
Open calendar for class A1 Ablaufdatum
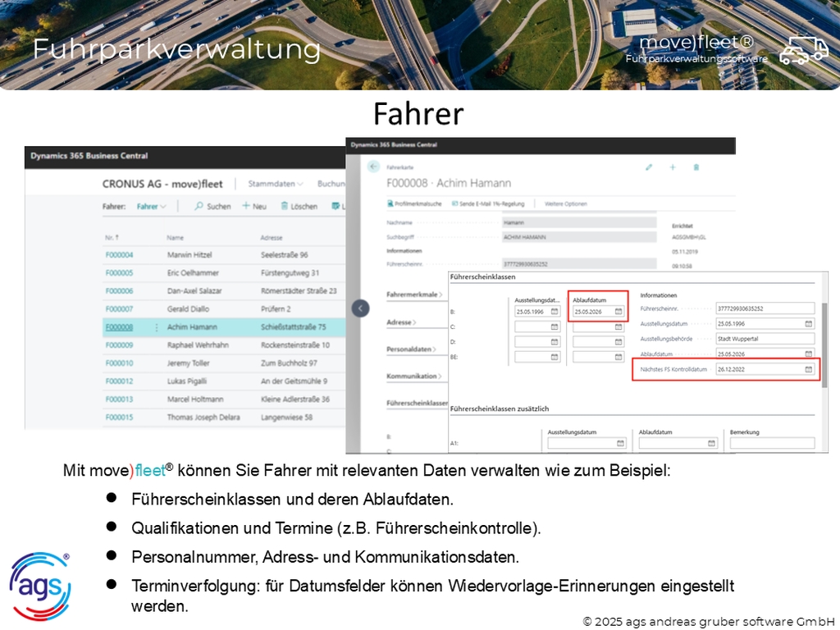coord(711,443)
